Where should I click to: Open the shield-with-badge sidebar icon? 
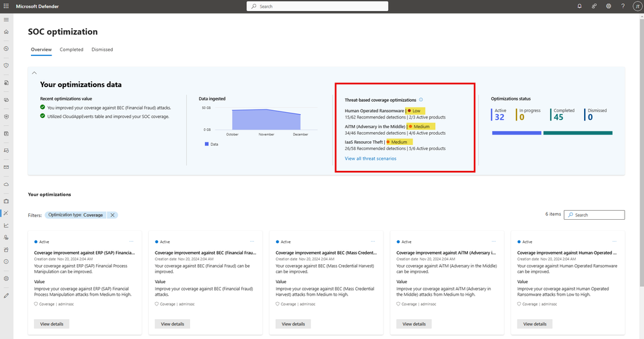[x=6, y=117]
